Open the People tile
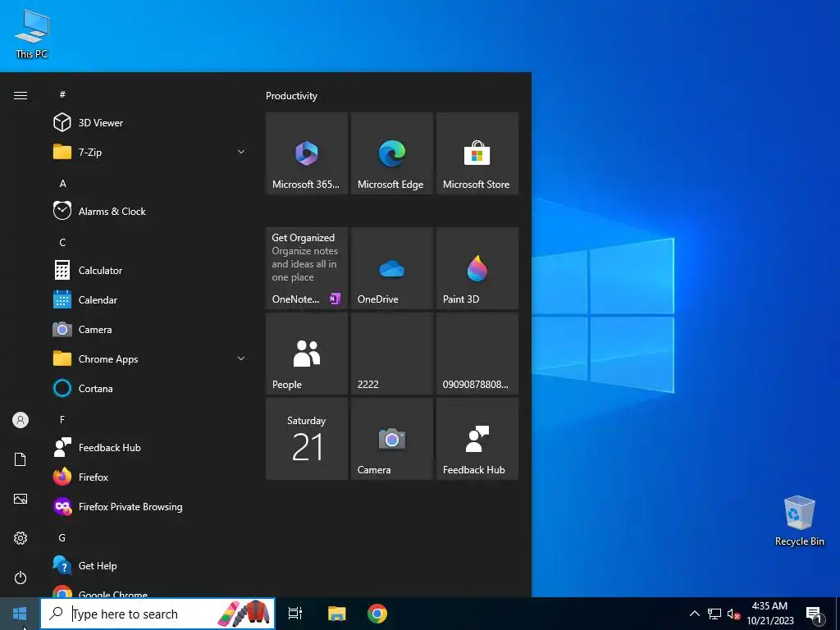840x630 pixels. pyautogui.click(x=307, y=354)
